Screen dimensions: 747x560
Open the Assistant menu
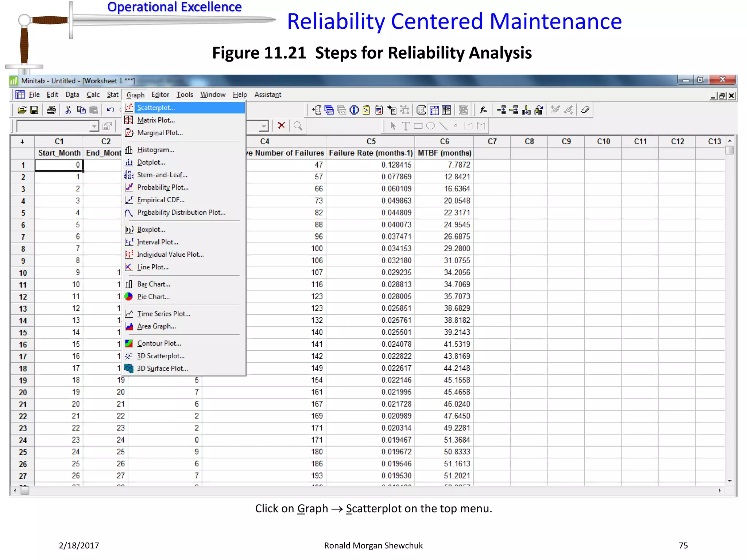[268, 94]
